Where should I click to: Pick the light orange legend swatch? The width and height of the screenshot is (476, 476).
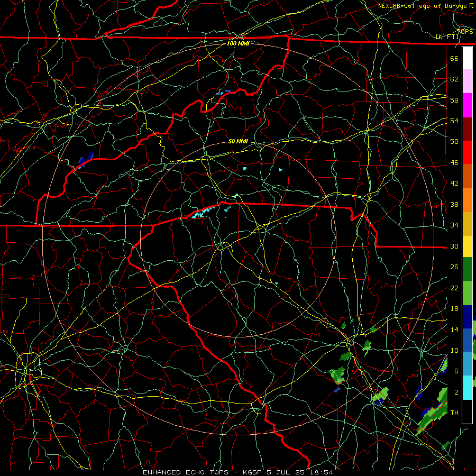pos(467,199)
